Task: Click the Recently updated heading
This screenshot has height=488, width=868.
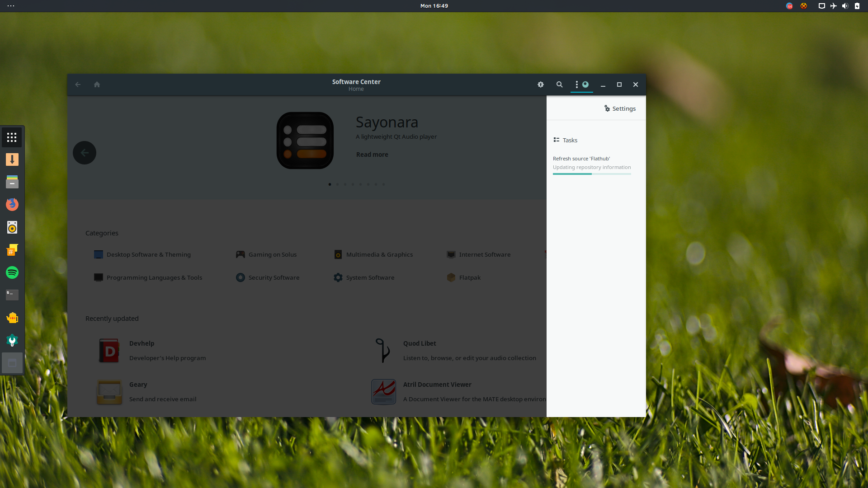Action: [112, 319]
